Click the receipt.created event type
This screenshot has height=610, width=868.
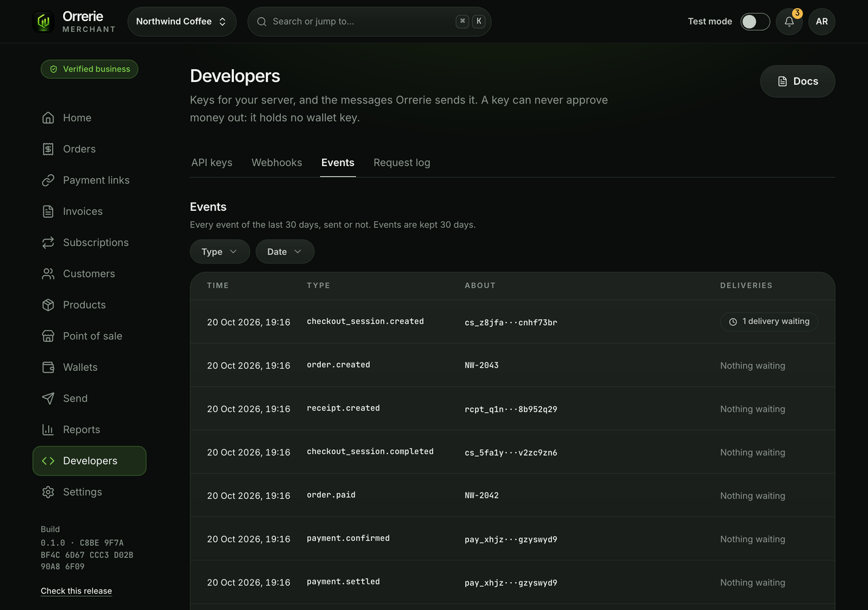pos(343,408)
